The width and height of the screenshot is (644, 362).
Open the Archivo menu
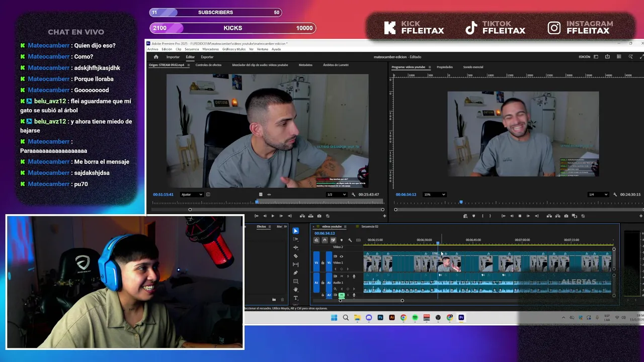152,49
